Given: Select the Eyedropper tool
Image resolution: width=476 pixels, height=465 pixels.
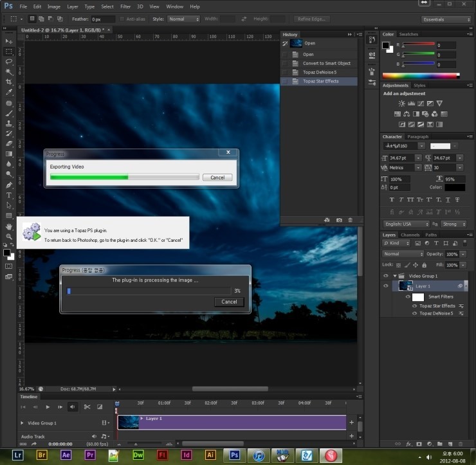Looking at the screenshot, I should 9,92.
